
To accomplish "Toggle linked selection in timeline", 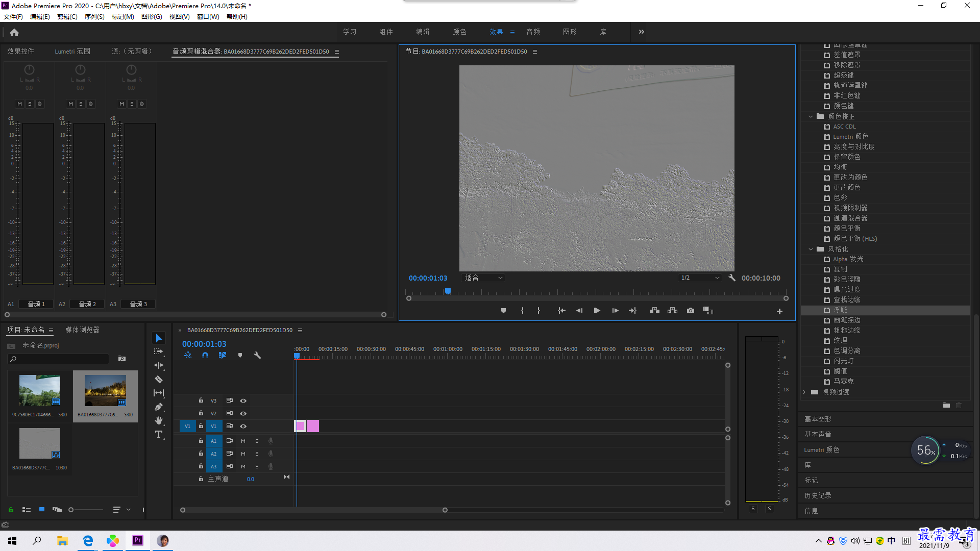I will (223, 355).
